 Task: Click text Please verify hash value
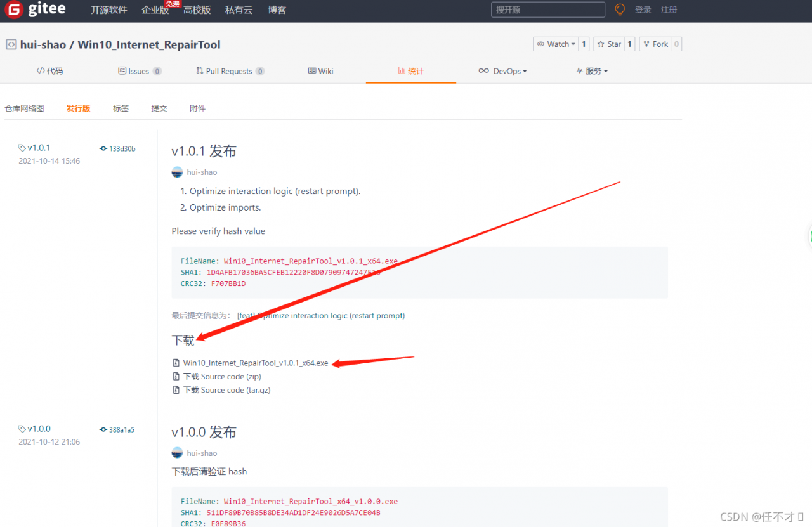(218, 231)
